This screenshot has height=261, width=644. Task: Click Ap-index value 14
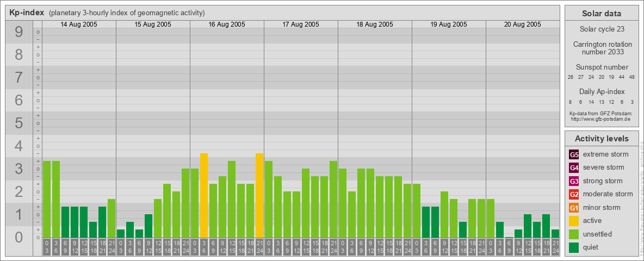coord(591,102)
